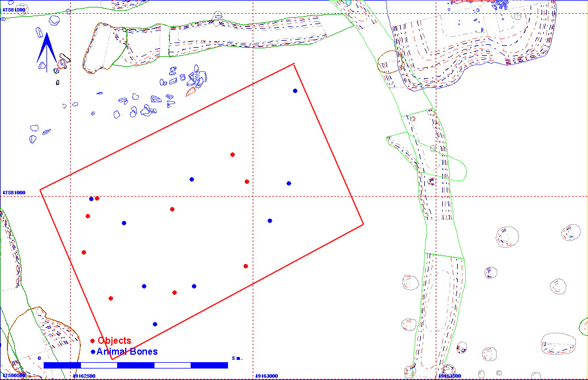Click the 5 m. scale label
Viewport: 588px width, 380px height.
point(237,358)
